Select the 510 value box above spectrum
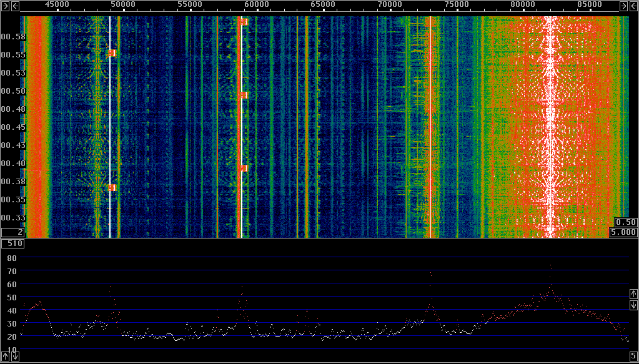The image size is (639, 364). pos(13,243)
